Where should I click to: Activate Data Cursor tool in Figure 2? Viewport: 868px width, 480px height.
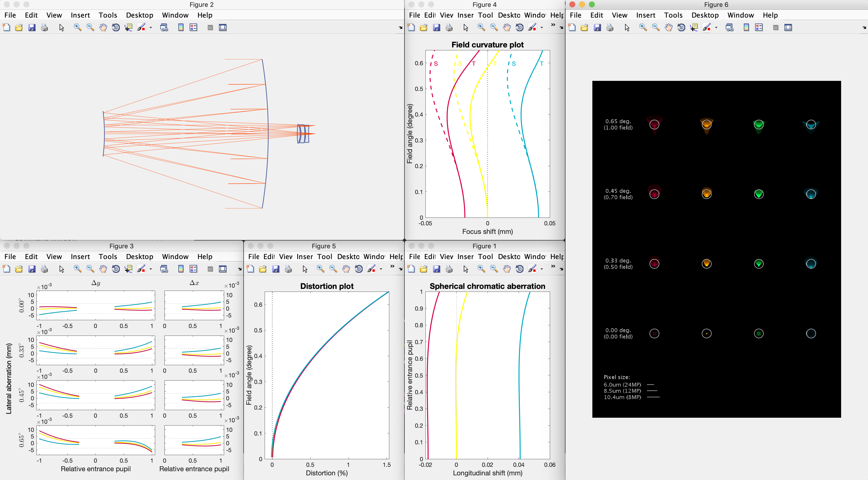[x=128, y=28]
